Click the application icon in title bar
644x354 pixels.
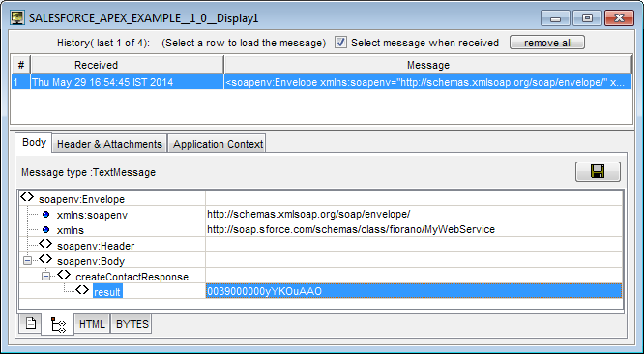click(x=17, y=18)
